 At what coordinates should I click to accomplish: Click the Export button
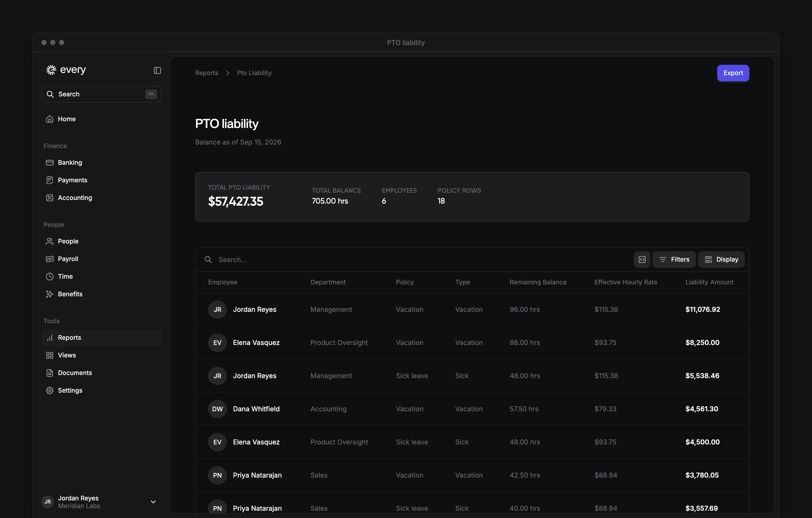(x=733, y=73)
